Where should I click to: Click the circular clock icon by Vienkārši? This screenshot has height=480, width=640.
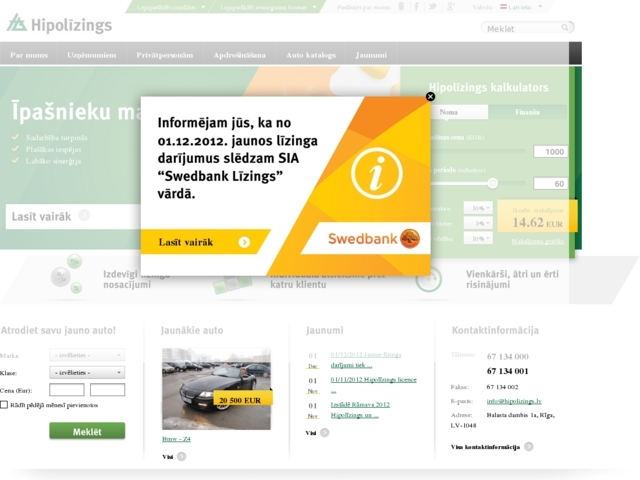429,279
